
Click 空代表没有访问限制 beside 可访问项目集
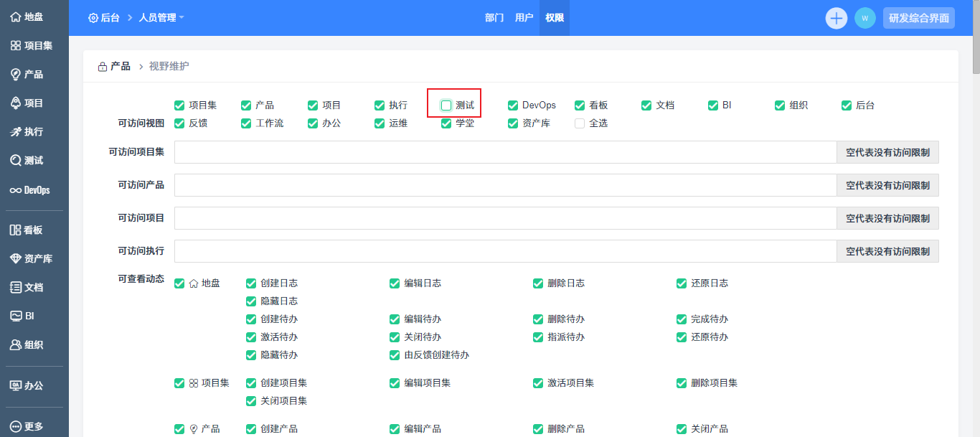pyautogui.click(x=887, y=152)
